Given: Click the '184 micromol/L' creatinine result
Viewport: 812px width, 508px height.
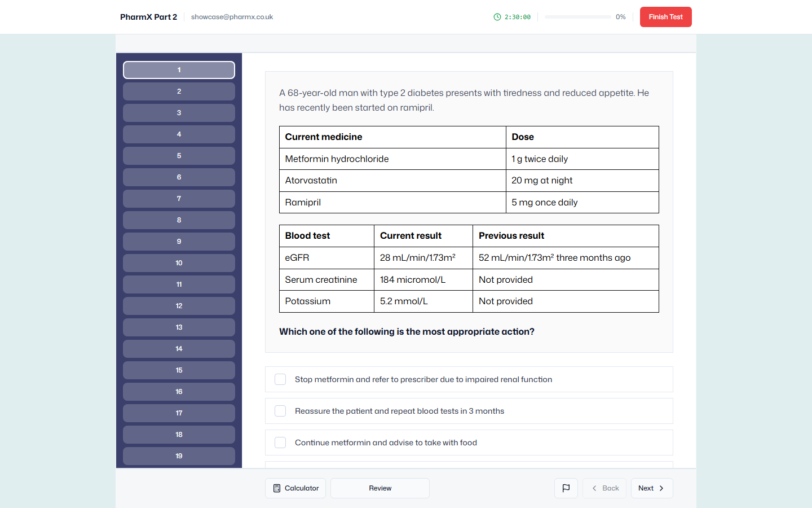Looking at the screenshot, I should (423, 280).
